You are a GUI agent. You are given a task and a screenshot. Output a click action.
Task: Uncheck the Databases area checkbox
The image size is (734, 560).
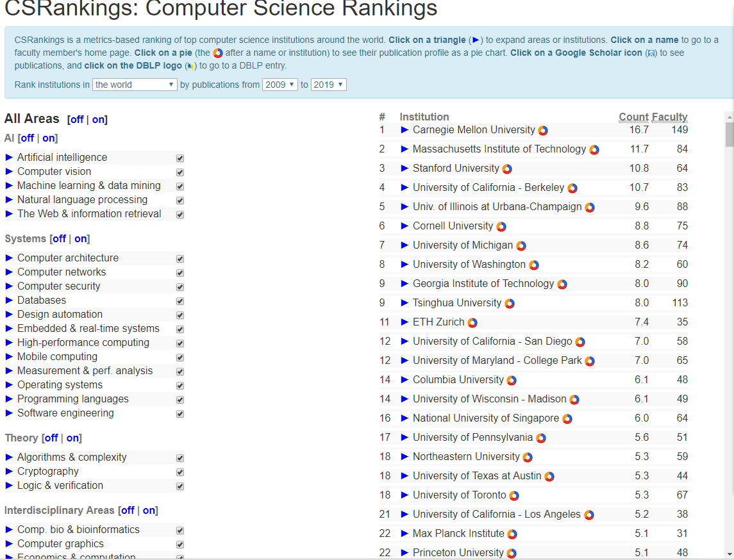180,301
